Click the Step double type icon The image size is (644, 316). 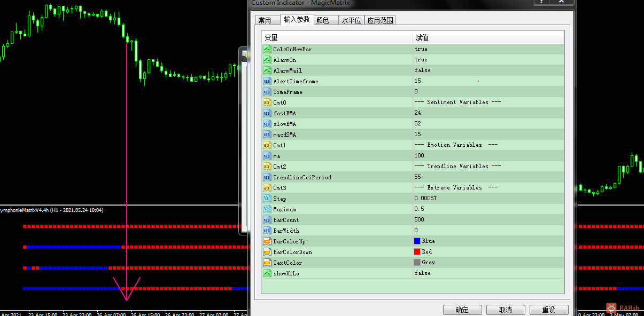(x=267, y=199)
